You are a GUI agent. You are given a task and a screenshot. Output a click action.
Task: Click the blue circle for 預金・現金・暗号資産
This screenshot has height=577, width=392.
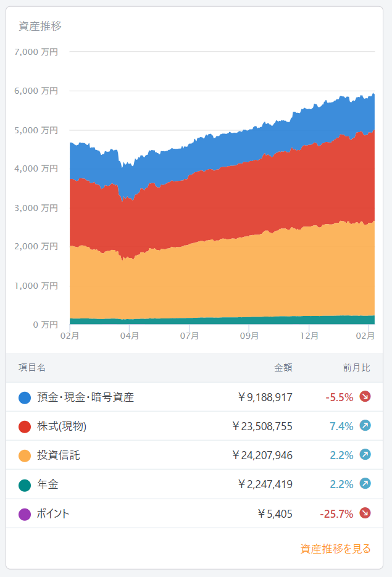click(25, 397)
